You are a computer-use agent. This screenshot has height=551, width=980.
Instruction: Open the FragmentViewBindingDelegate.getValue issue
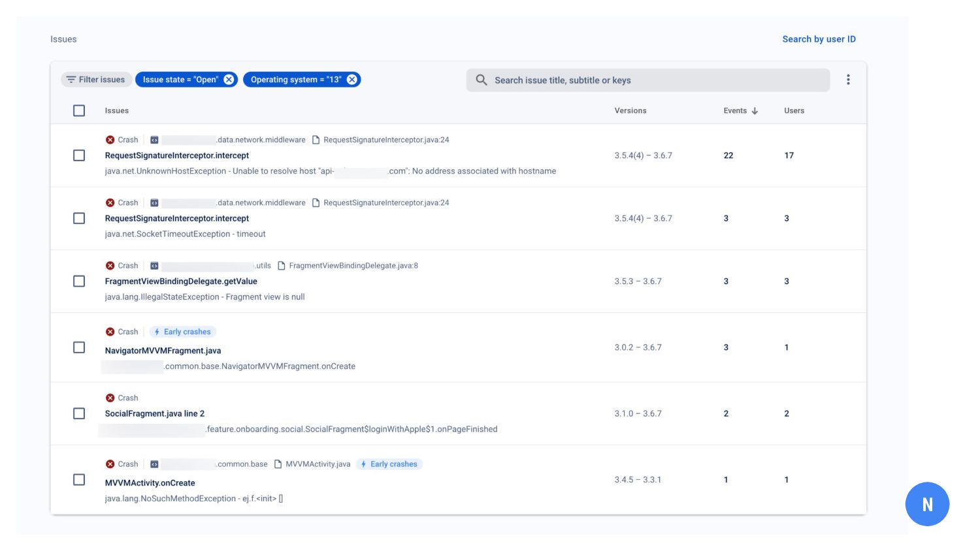click(181, 281)
